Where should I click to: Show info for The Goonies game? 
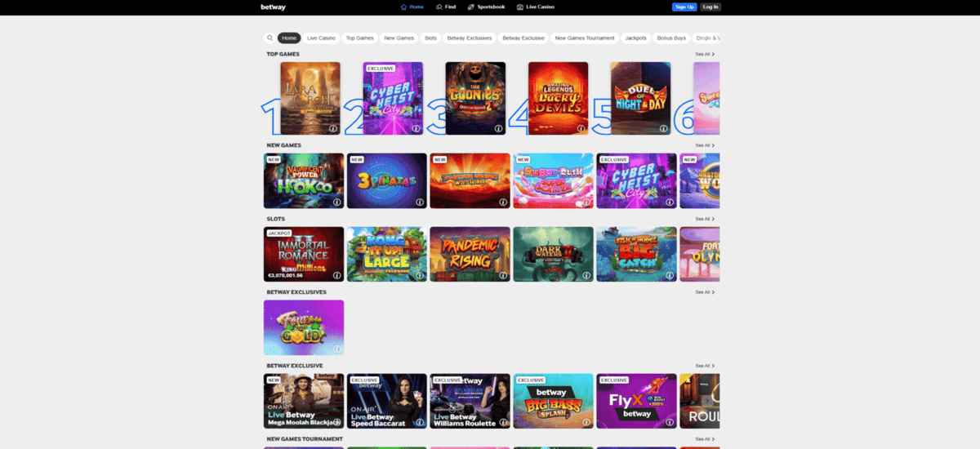pos(498,128)
